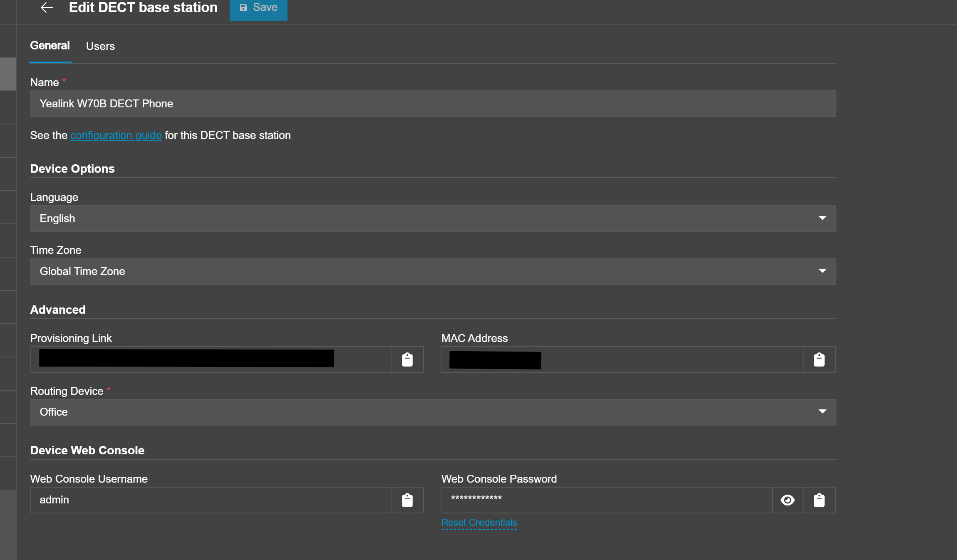Screen dimensions: 957x560
Task: Copy the Provisioning Link to clipboard
Action: point(407,359)
